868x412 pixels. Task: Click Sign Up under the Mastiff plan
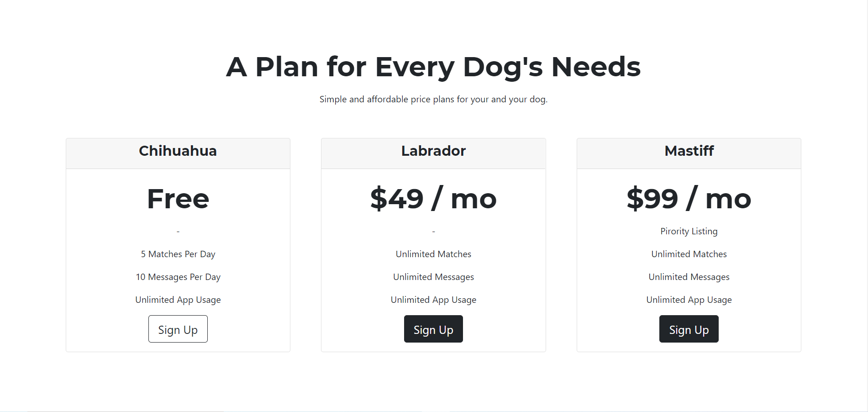pyautogui.click(x=689, y=329)
